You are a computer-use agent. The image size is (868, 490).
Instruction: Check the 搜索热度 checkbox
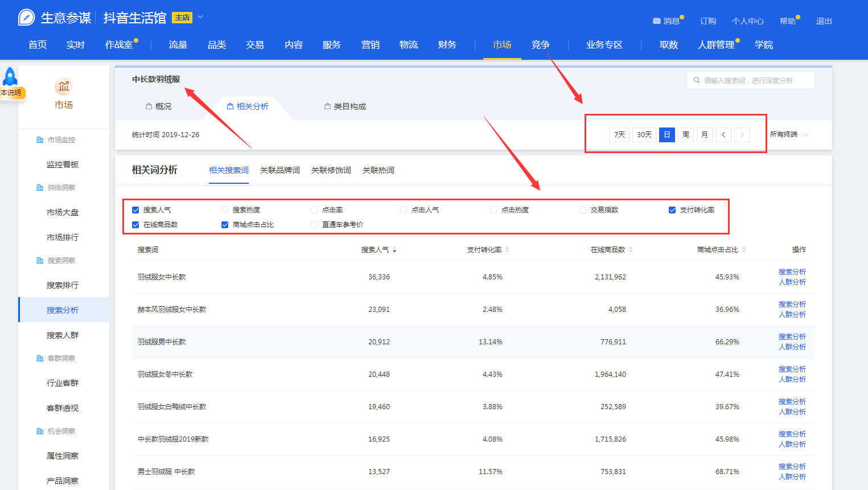[225, 210]
